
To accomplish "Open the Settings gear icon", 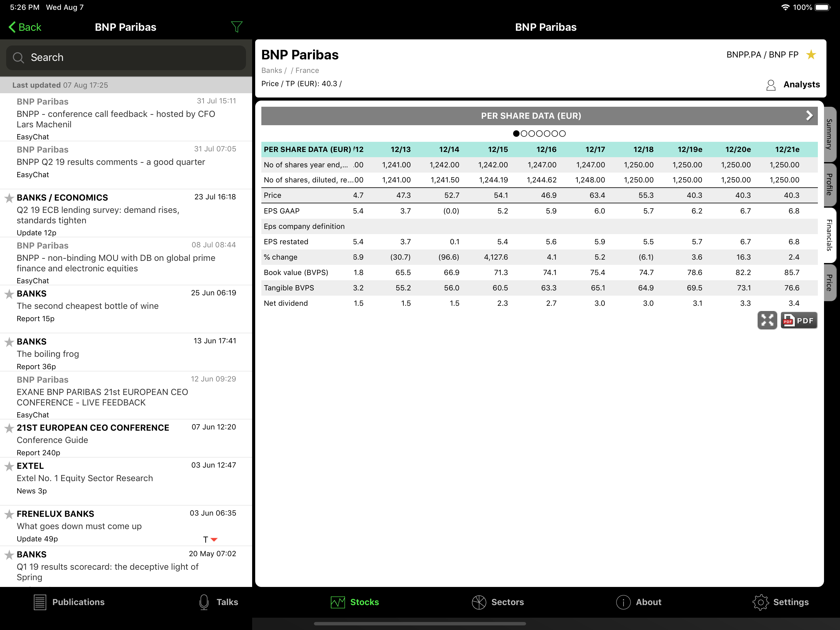I will (760, 602).
